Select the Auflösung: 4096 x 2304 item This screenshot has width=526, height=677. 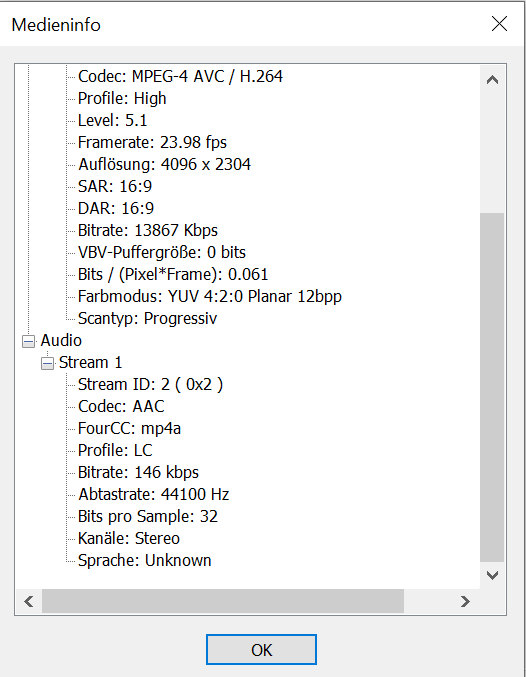(165, 165)
